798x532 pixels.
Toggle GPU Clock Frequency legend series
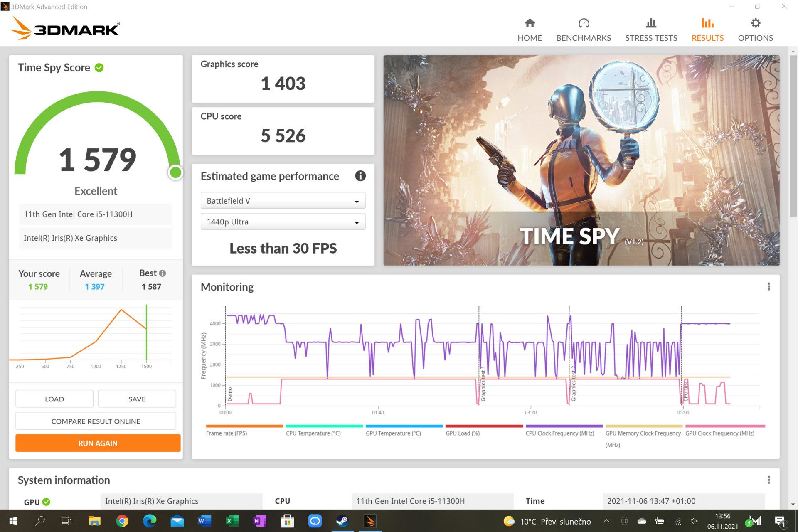725,430
